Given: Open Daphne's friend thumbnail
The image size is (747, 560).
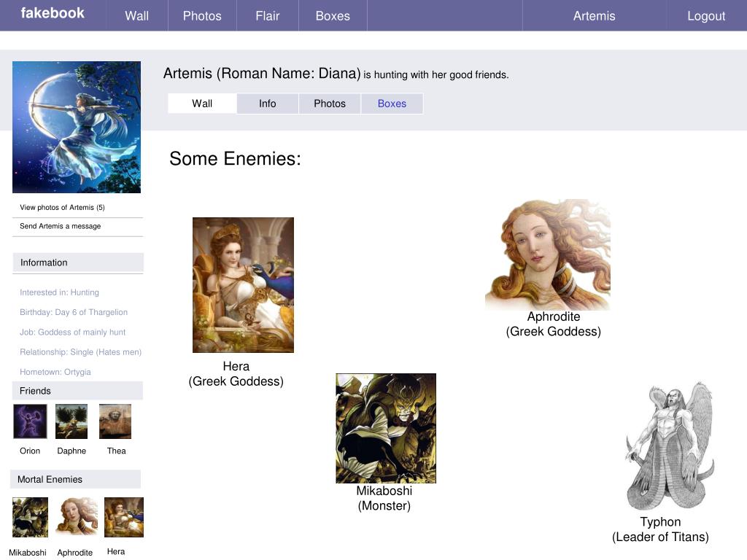Looking at the screenshot, I should (71, 421).
